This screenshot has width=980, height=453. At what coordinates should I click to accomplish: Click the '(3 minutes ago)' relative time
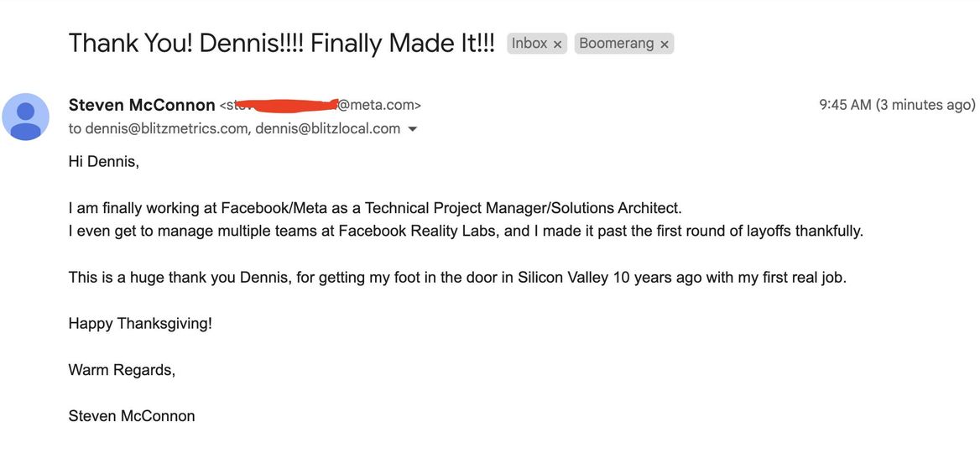925,105
